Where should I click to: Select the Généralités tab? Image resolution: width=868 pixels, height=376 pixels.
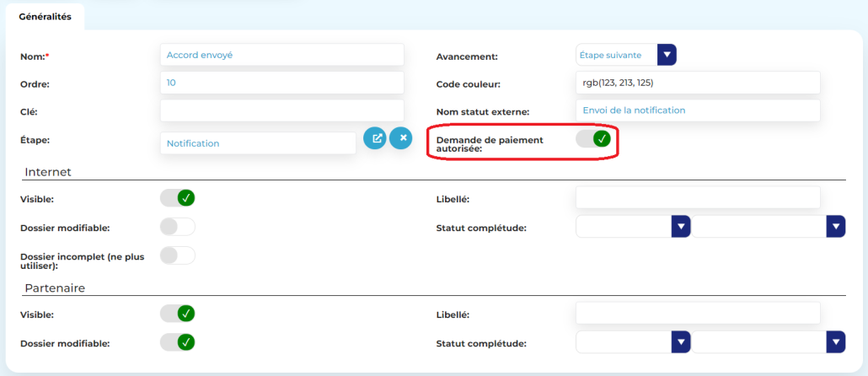[x=46, y=16]
